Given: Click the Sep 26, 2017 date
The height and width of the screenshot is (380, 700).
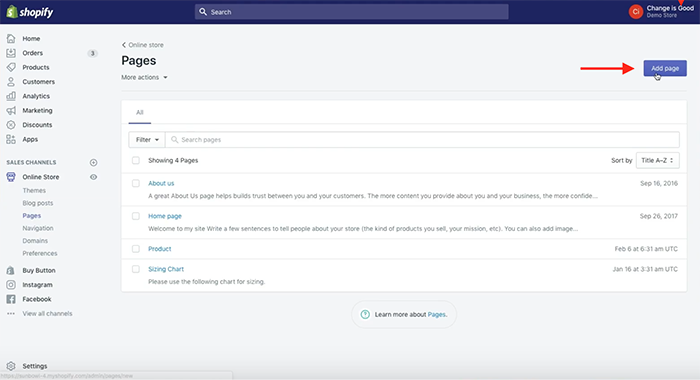Looking at the screenshot, I should coord(658,216).
